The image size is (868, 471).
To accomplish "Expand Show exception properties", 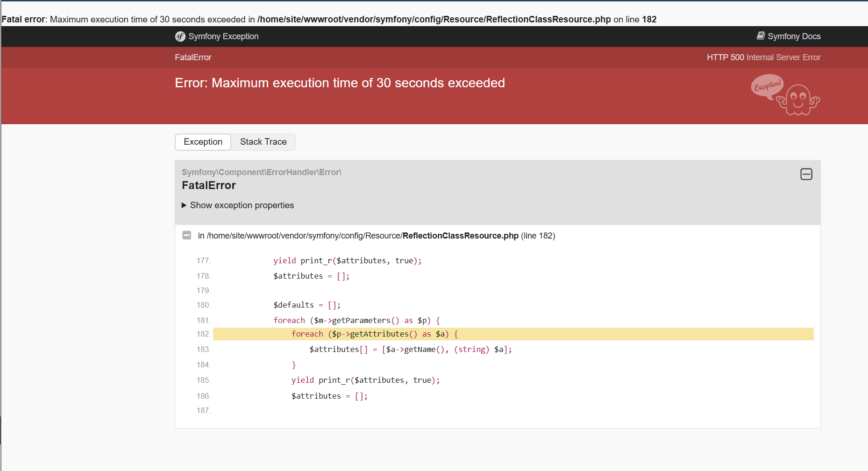I will 242,205.
